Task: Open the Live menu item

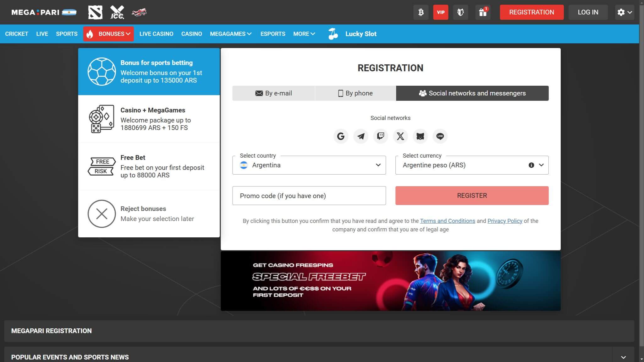Action: coord(42,34)
